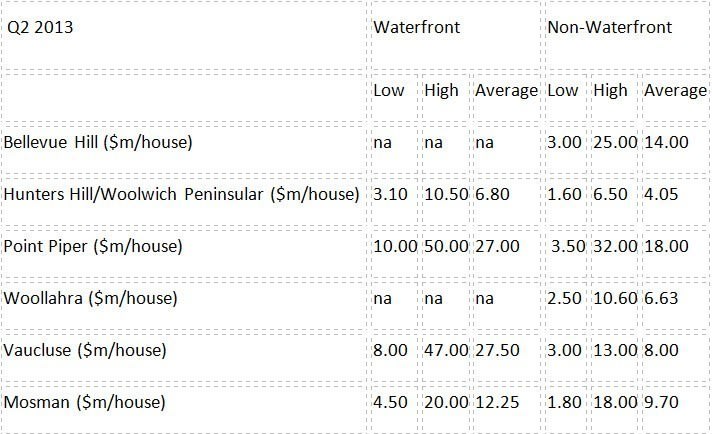
Task: Select Hunters Hill waterfront low 3.10
Action: coord(391,194)
